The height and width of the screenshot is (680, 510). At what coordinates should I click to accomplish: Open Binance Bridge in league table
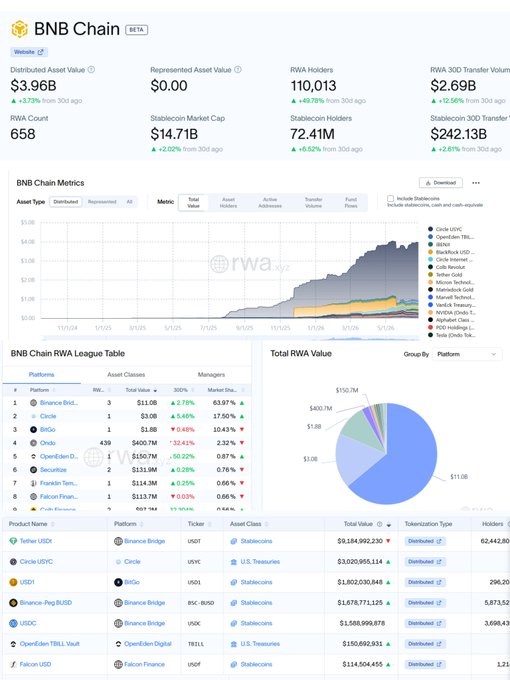click(x=59, y=402)
